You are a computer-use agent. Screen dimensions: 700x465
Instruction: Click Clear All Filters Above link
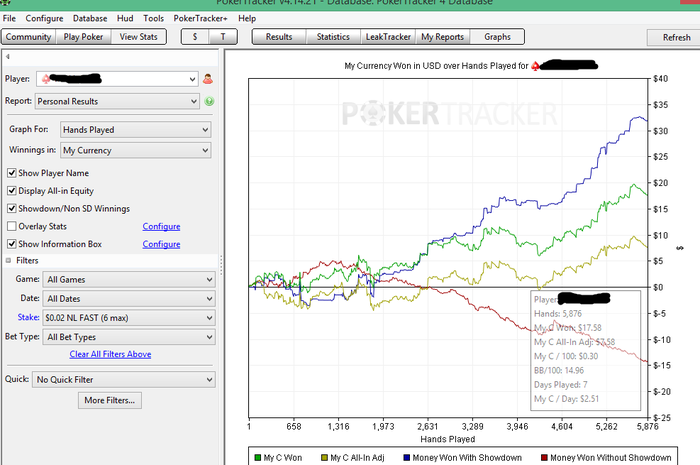(110, 354)
